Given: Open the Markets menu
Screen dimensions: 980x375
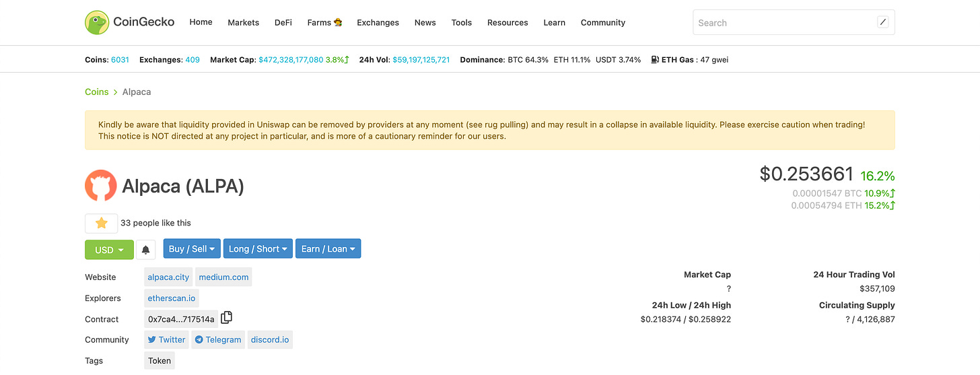Looking at the screenshot, I should click(x=243, y=22).
